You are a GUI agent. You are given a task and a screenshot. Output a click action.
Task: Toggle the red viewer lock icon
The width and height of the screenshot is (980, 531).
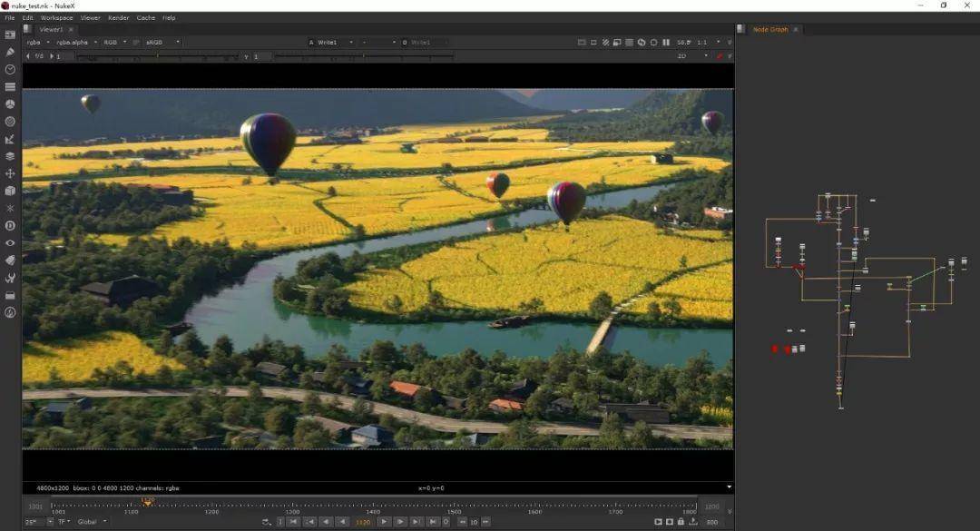click(720, 56)
